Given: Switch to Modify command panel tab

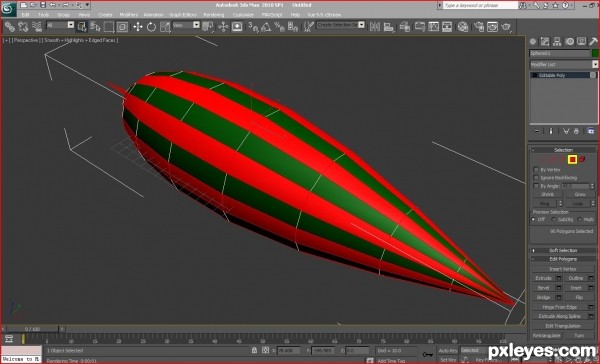Looking at the screenshot, I should pyautogui.click(x=545, y=41).
